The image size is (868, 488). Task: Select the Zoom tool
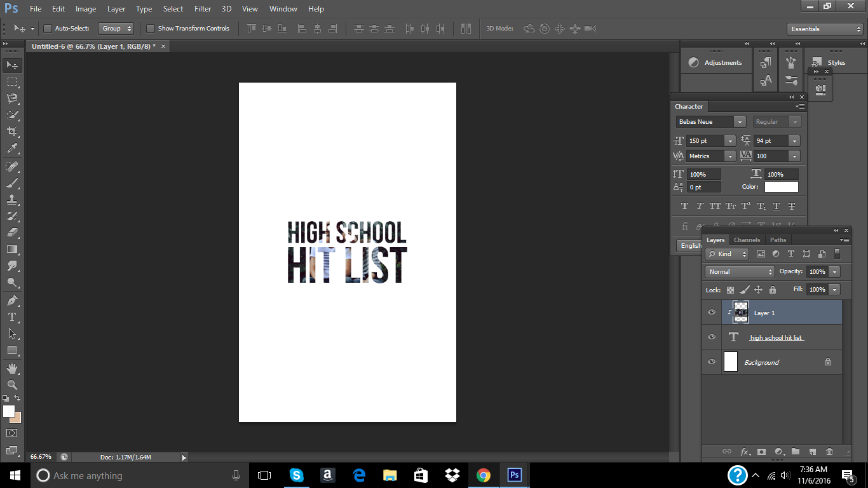coord(12,384)
